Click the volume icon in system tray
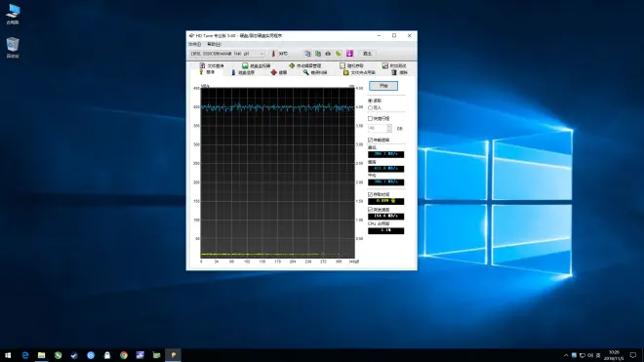 (590, 355)
